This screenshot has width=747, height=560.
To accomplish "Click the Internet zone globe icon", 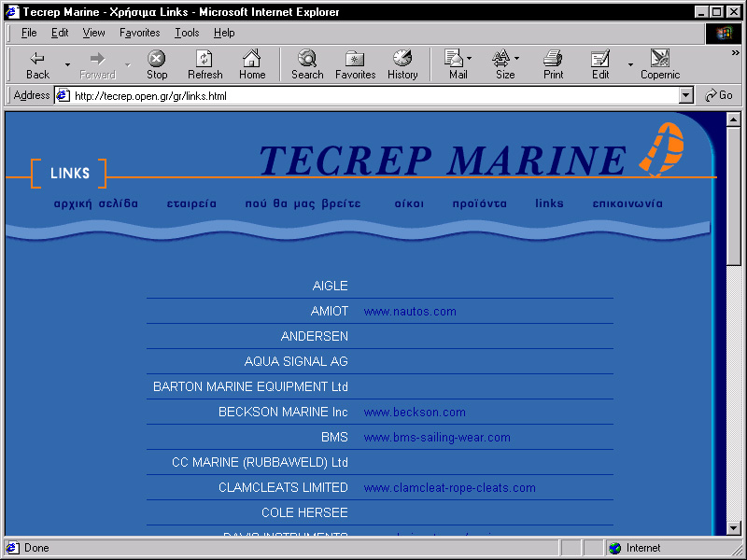I will pyautogui.click(x=615, y=548).
